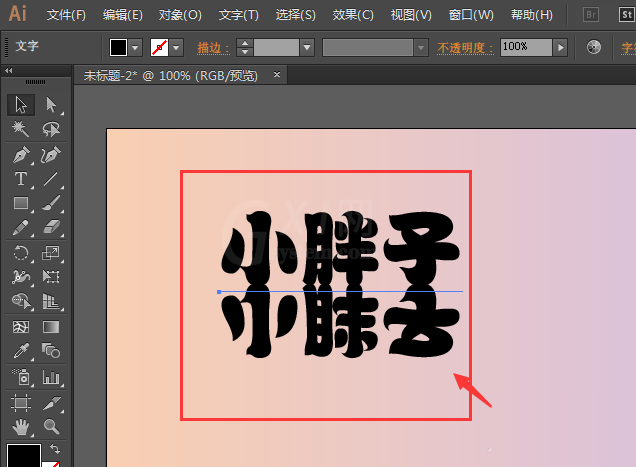Select the Warp tool
636x467 pixels.
21,277
